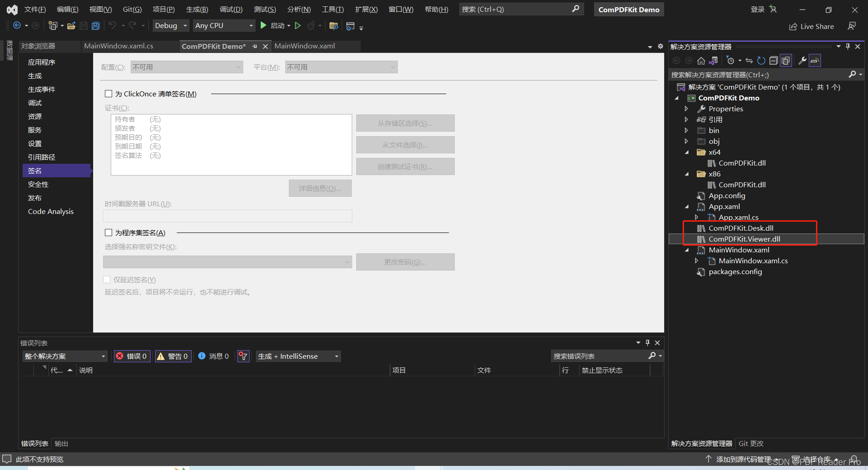868x470 pixels.
Task: Open the 调试(D) menu
Action: tap(231, 9)
